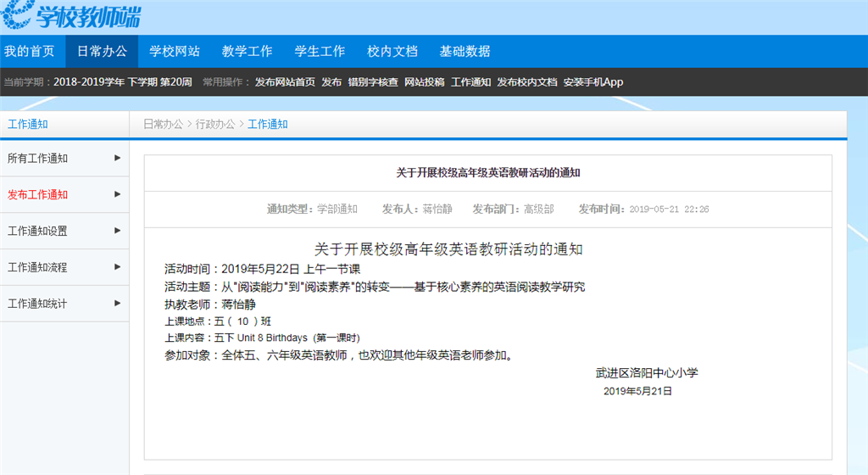Image resolution: width=868 pixels, height=475 pixels.
Task: Select the 工作通知 sidebar header
Action: pyautogui.click(x=28, y=124)
